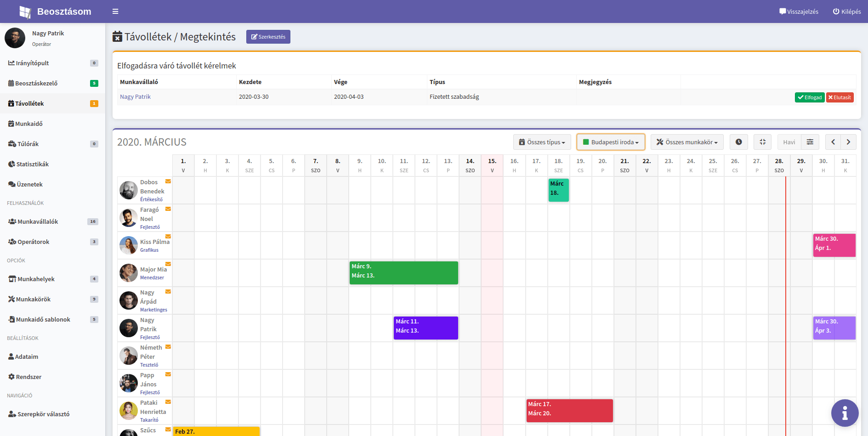
Task: Go to previous month with left arrow
Action: (833, 142)
